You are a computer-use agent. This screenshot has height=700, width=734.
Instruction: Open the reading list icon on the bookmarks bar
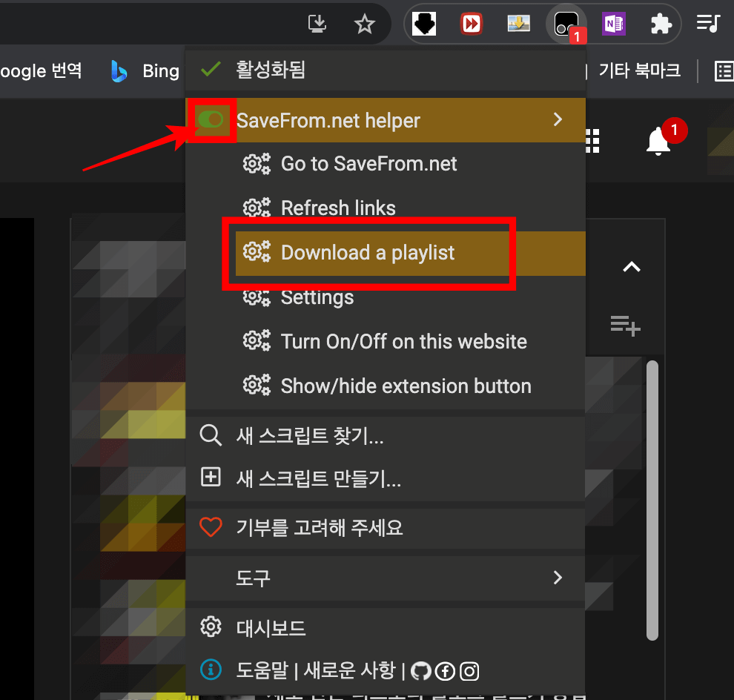724,71
